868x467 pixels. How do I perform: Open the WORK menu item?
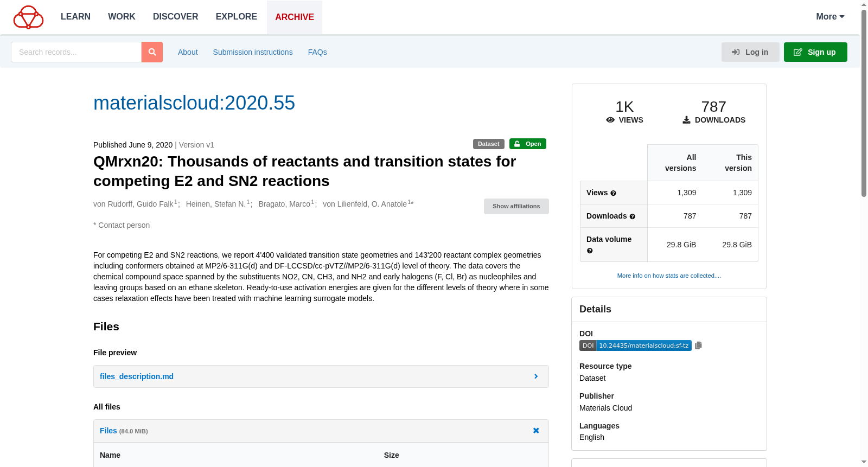pos(122,17)
